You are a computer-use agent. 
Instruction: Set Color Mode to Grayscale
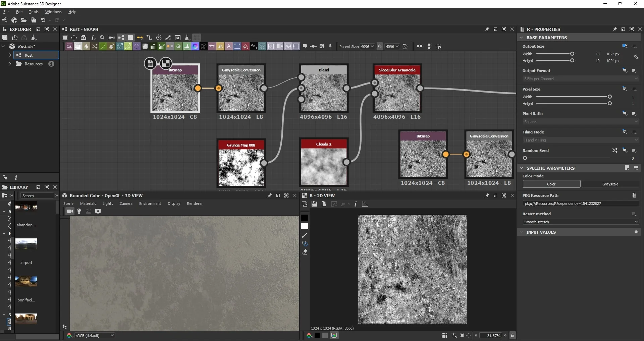[610, 184]
